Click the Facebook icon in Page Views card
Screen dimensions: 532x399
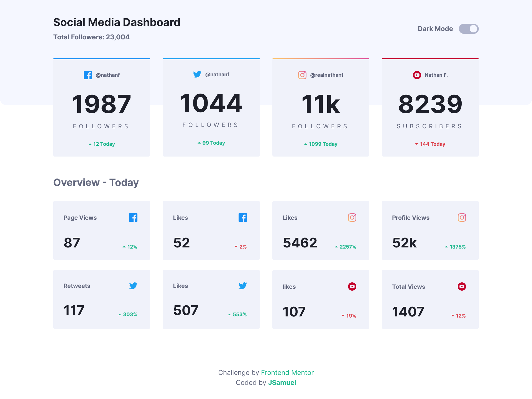(x=133, y=218)
